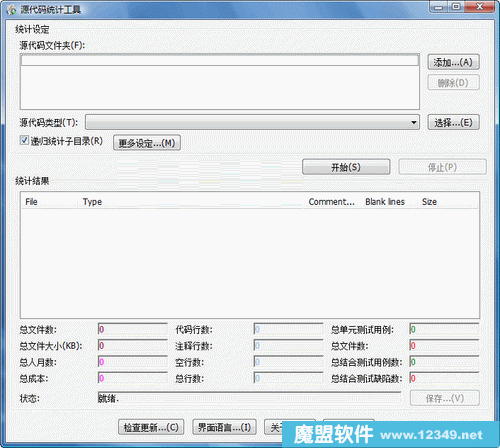Screen dimensions: 500x448
Task: Click the 添加...(A) button
Action: (453, 62)
